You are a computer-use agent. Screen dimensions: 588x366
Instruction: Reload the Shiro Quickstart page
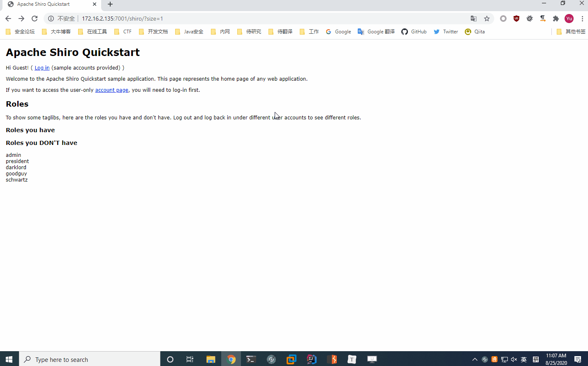[35, 19]
